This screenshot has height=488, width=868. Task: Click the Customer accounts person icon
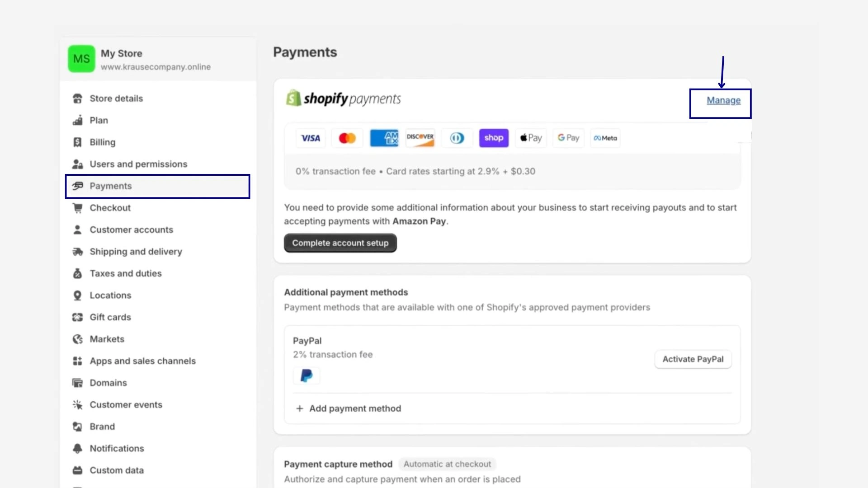point(77,230)
